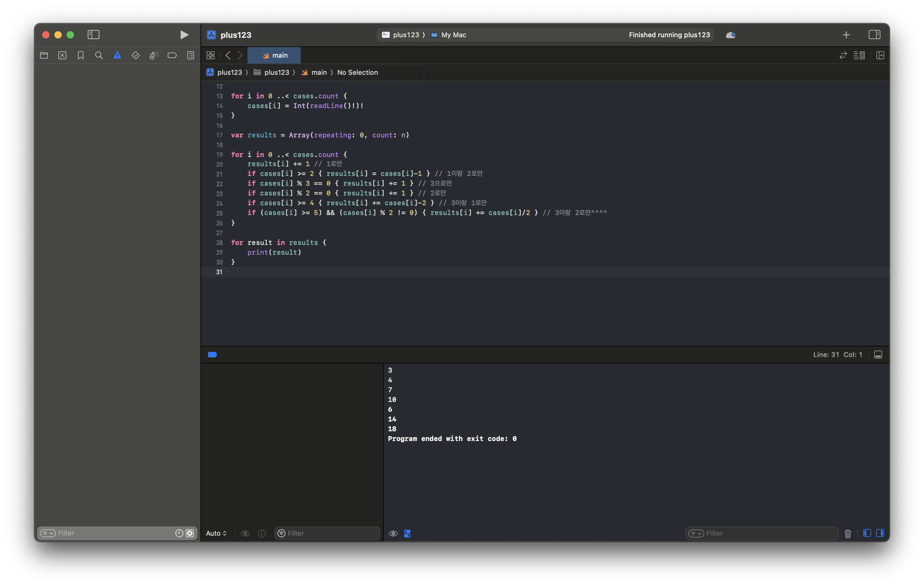This screenshot has height=587, width=924.
Task: Choose the My Mac run destination
Action: pyautogui.click(x=453, y=35)
